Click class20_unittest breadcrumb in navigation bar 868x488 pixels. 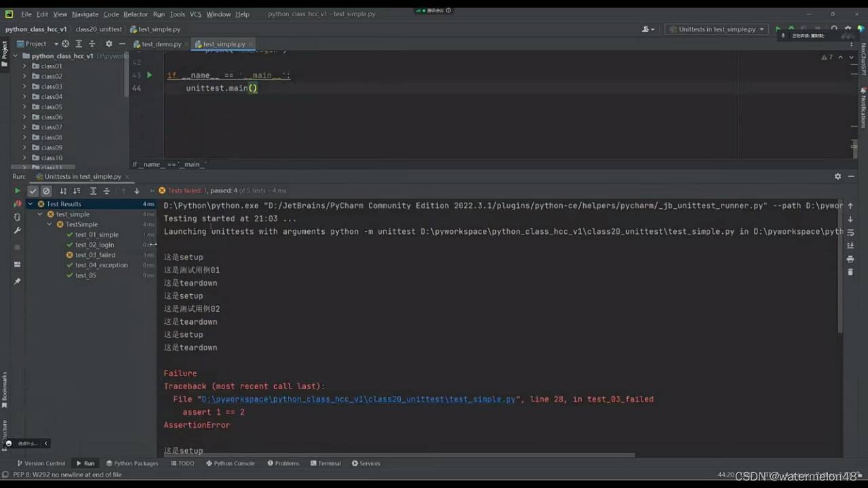99,29
